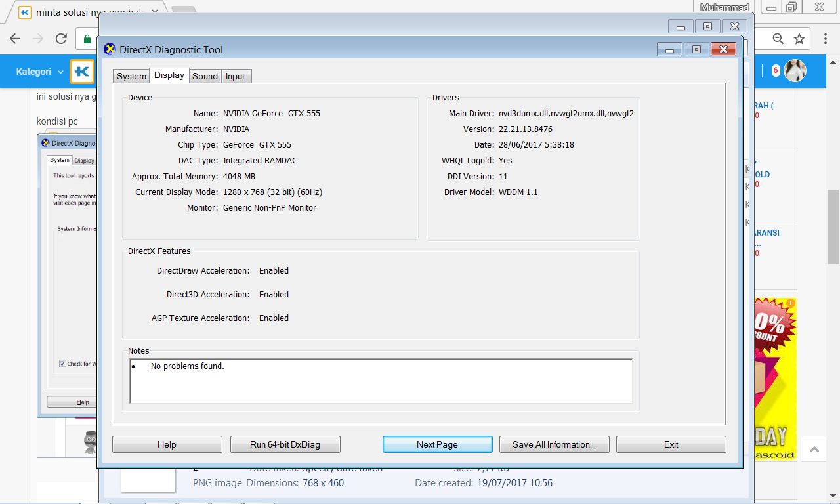Click DirectDraw Acceleration 'Enabled' value

(274, 270)
